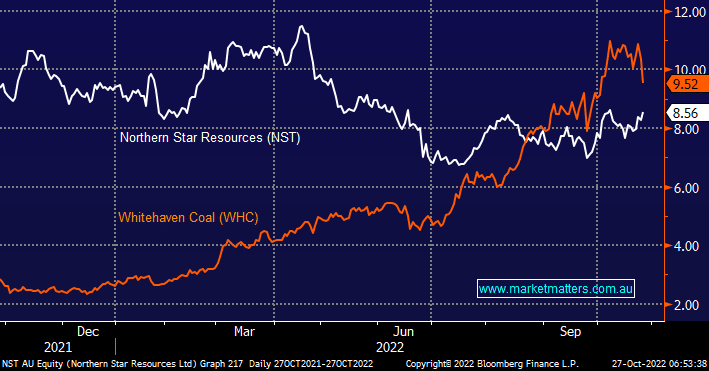
Task: Click the 8.00 y-axis value
Action: [x=686, y=129]
